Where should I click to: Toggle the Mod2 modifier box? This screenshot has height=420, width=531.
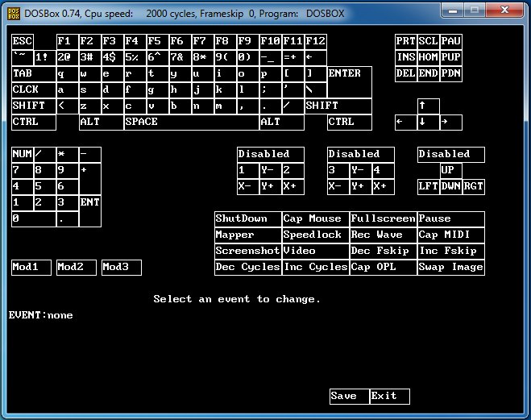(77, 268)
